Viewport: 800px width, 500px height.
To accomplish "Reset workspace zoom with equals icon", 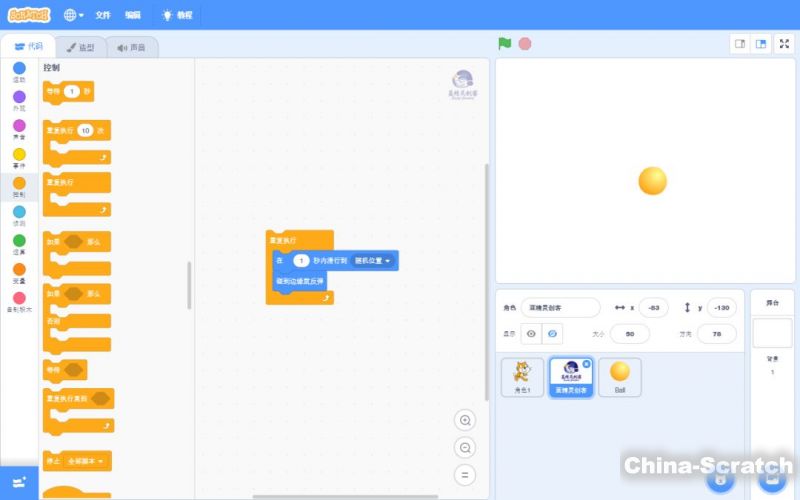I will [465, 475].
